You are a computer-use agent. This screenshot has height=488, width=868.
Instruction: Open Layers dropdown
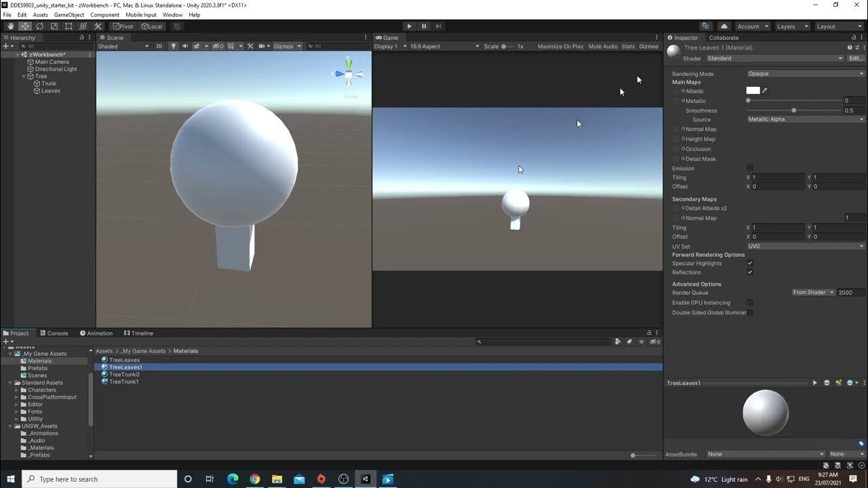click(x=791, y=26)
